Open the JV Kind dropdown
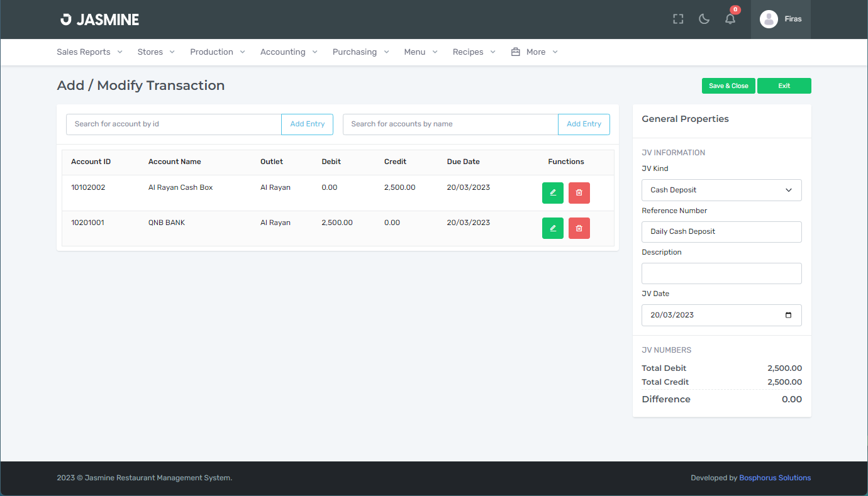 721,190
